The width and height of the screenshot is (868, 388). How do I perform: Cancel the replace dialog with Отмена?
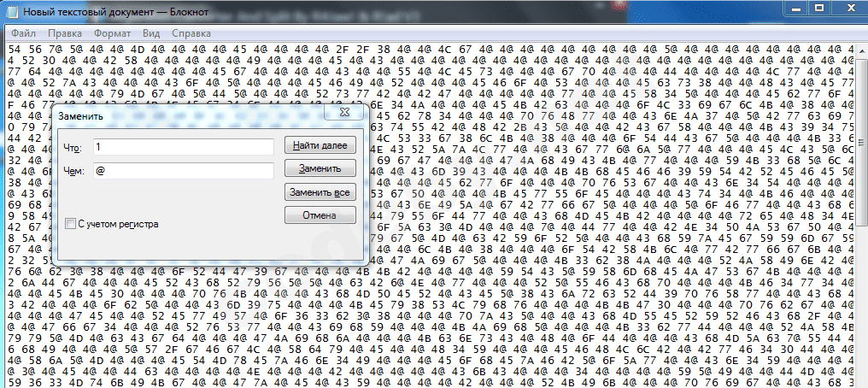coord(320,215)
